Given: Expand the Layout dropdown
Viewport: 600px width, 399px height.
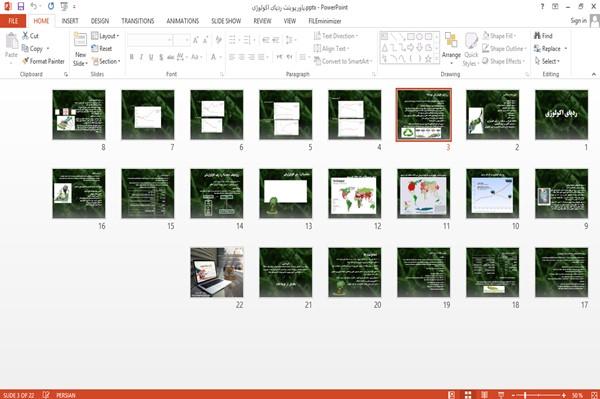Looking at the screenshot, I should tap(105, 36).
